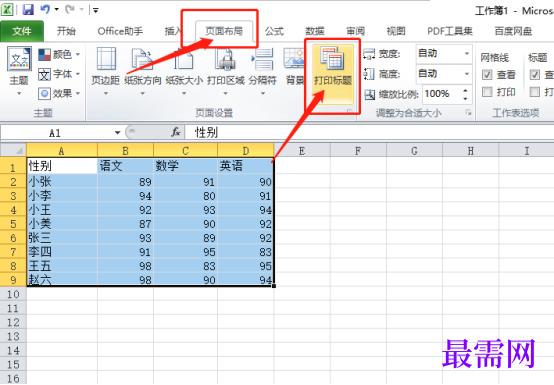This screenshot has height=385, width=554.
Task: Click the 高度 height icon
Action: (x=369, y=74)
